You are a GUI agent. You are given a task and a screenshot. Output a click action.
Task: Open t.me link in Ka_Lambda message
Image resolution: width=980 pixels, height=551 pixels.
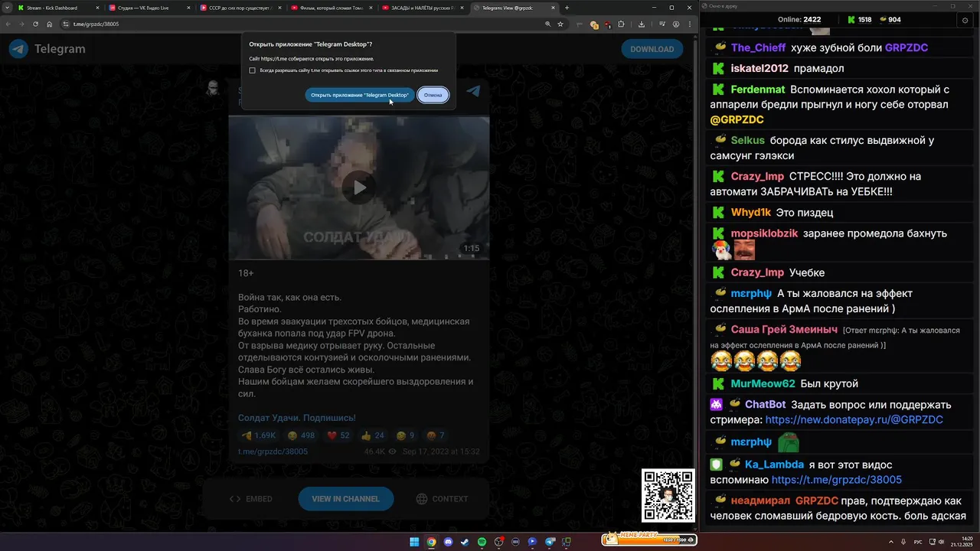[836, 480]
